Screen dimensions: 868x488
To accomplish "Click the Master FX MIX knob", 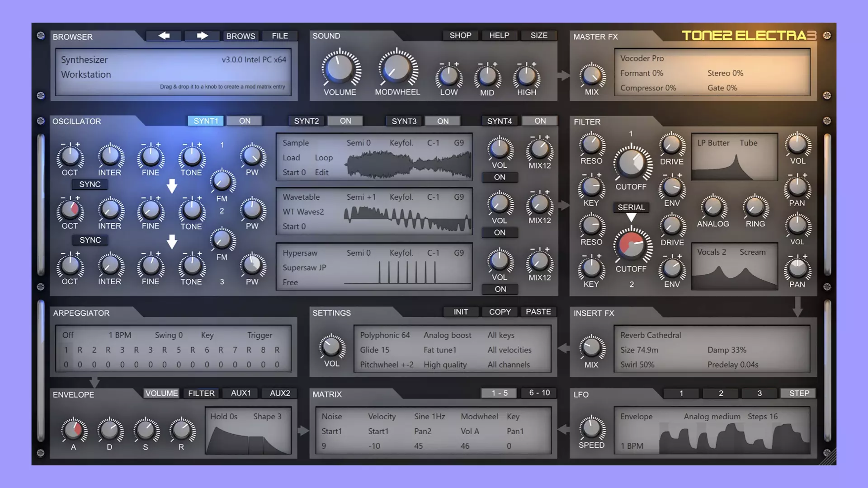I will click(592, 75).
